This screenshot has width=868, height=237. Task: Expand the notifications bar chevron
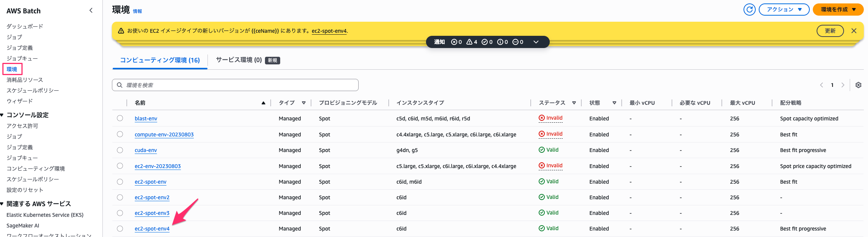click(x=536, y=42)
